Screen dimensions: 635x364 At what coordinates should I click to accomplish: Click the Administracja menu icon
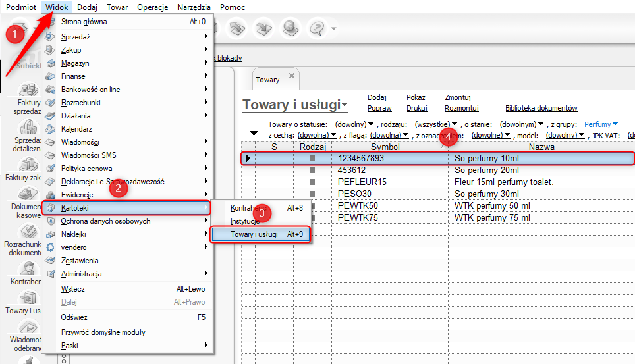coord(50,274)
